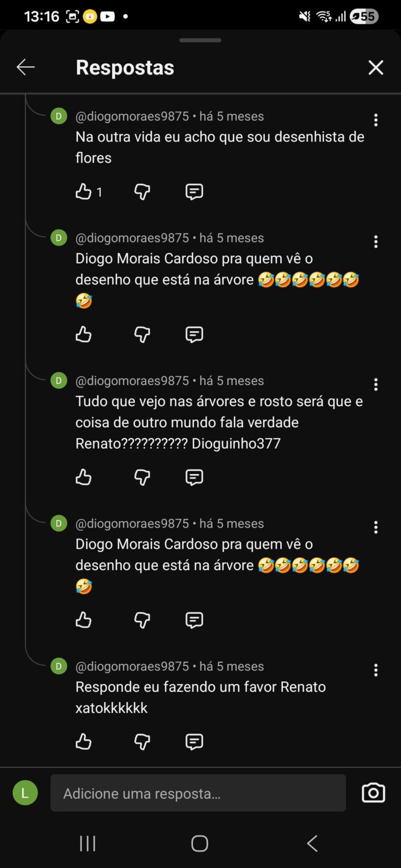The width and height of the screenshot is (401, 868).
Task: Reply to the 'Tudo que vejo nas árvores' comment
Action: (x=194, y=477)
